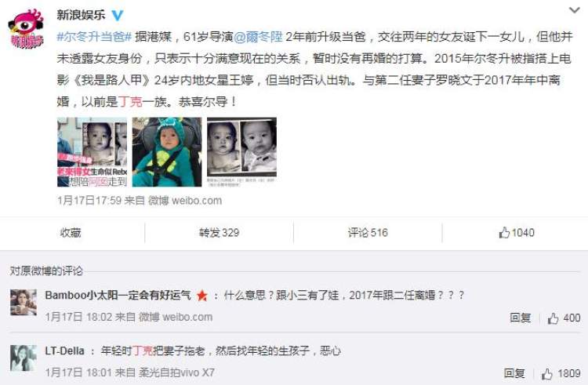The height and width of the screenshot is (385, 588).
Task: Click the red star badge beside Bamboo's name
Action: click(201, 296)
